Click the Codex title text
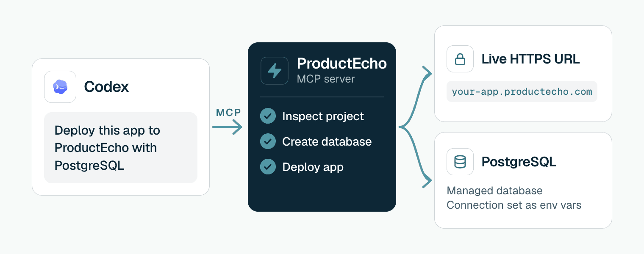The height and width of the screenshot is (254, 644). click(106, 87)
